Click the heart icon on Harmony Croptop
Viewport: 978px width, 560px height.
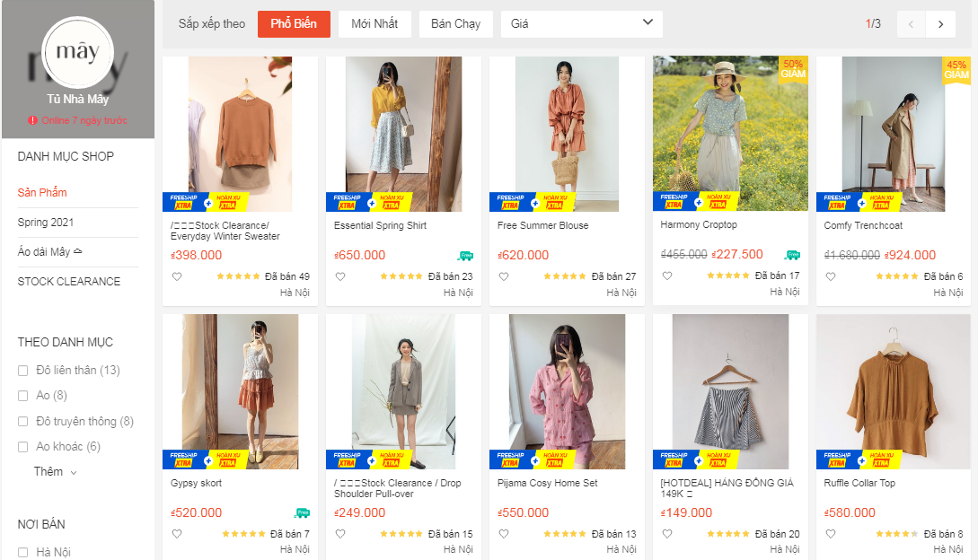click(666, 276)
